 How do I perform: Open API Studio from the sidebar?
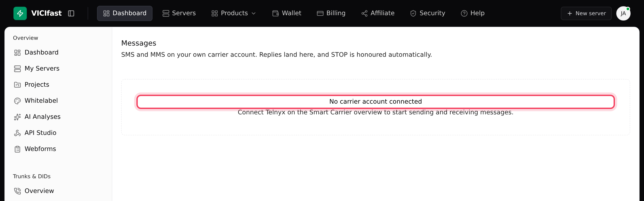pyautogui.click(x=40, y=133)
